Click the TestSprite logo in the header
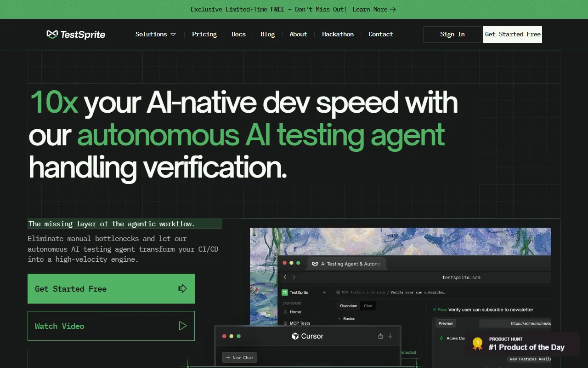The height and width of the screenshot is (368, 588). coord(76,34)
